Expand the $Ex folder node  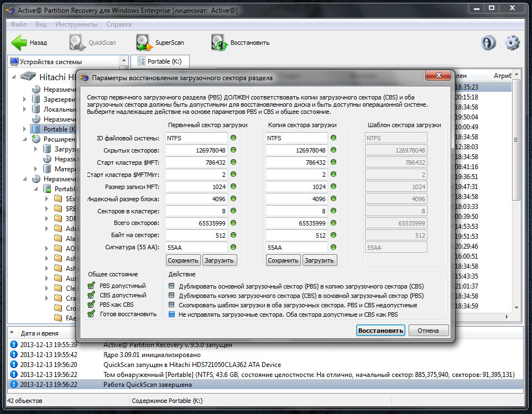(47, 198)
